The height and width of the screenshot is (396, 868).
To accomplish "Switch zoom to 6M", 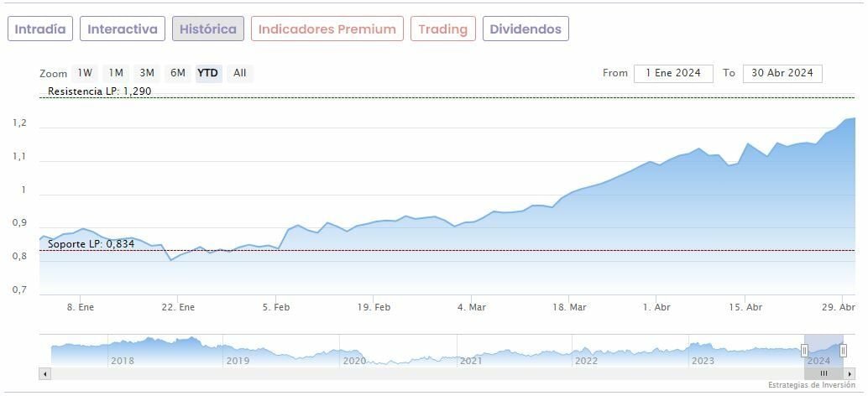I will coord(178,73).
